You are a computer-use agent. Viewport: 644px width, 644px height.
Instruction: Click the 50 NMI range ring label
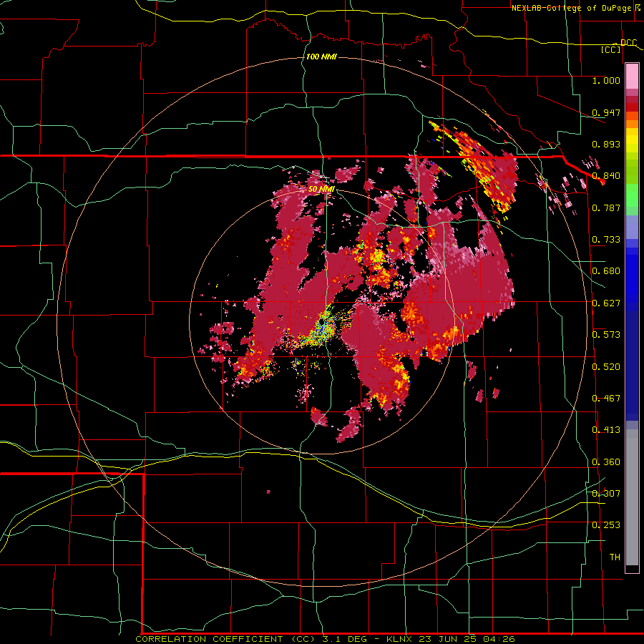click(x=321, y=190)
